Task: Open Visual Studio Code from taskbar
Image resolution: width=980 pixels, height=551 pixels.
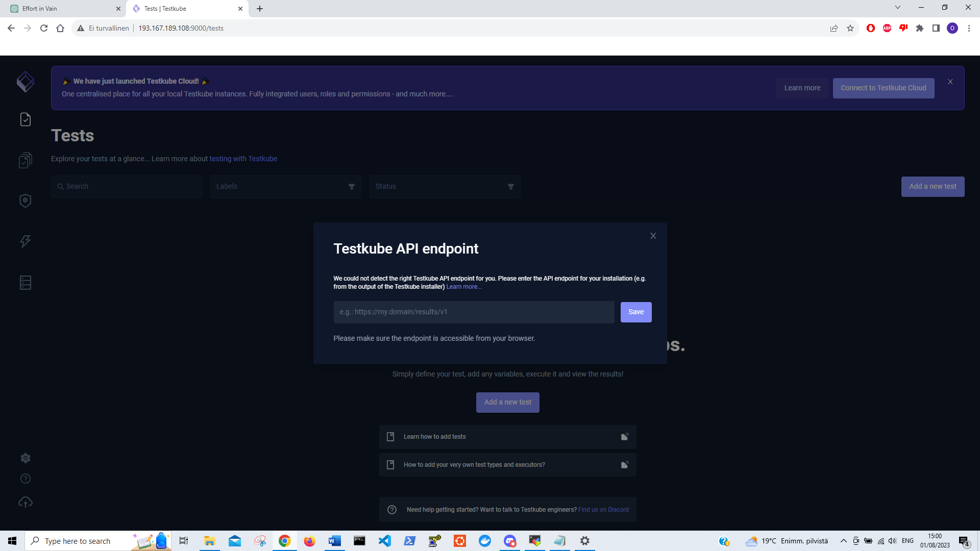Action: pyautogui.click(x=384, y=541)
